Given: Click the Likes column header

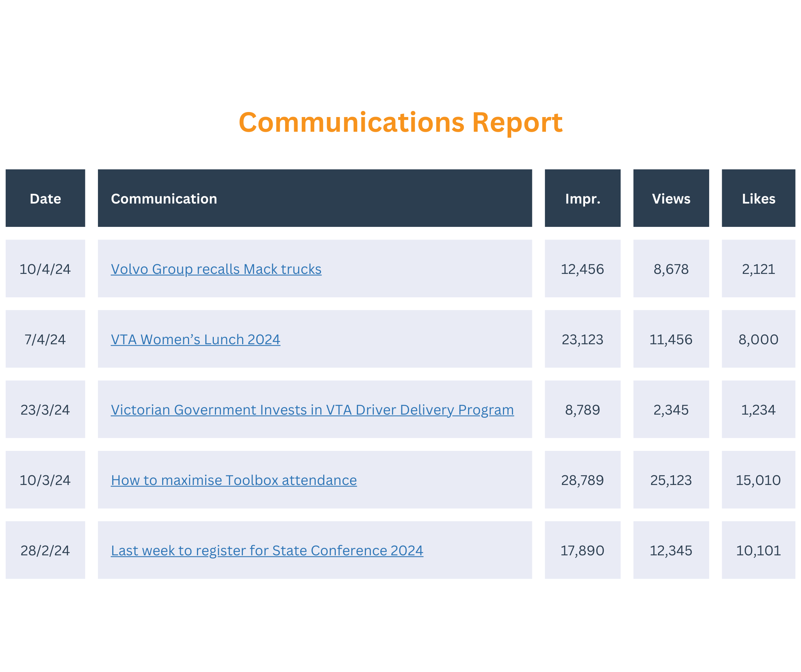Looking at the screenshot, I should (758, 199).
